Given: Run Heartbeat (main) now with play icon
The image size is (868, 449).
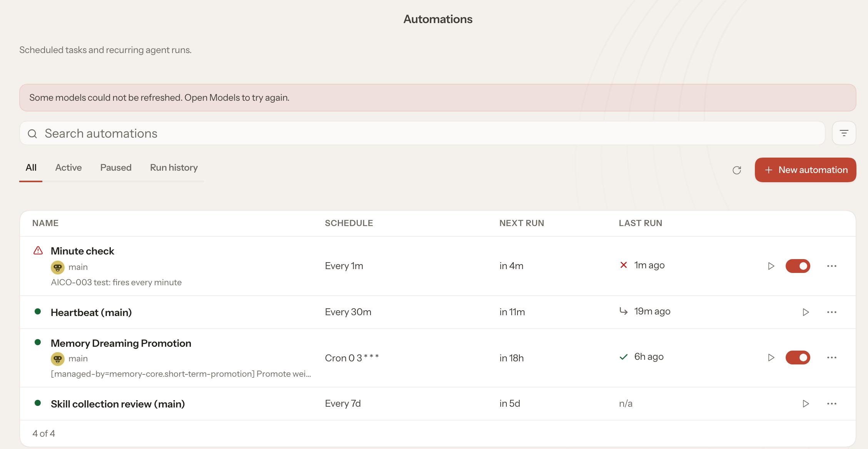Looking at the screenshot, I should 806,312.
